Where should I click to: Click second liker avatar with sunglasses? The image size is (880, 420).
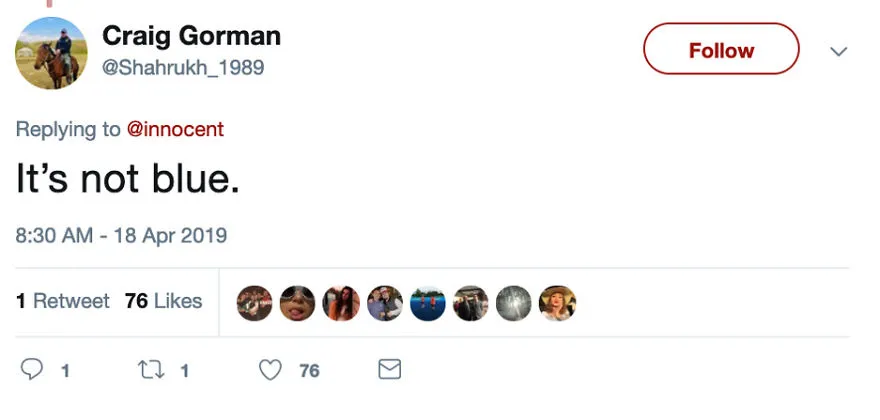tap(297, 303)
